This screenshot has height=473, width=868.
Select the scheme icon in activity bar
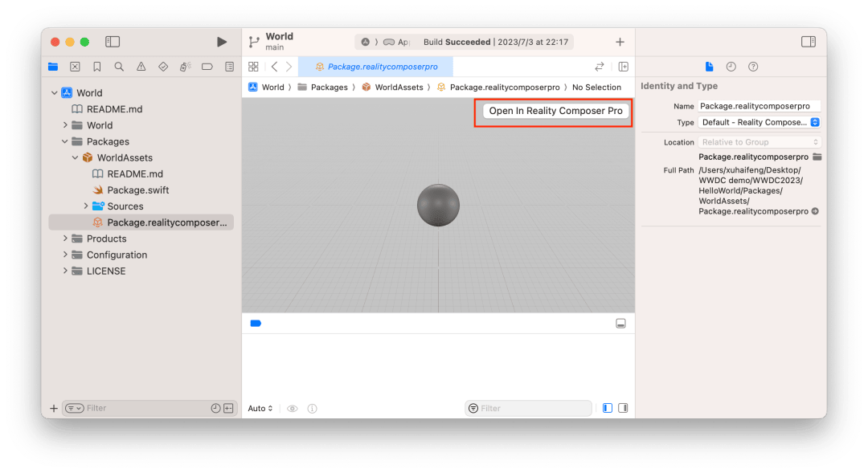click(366, 42)
